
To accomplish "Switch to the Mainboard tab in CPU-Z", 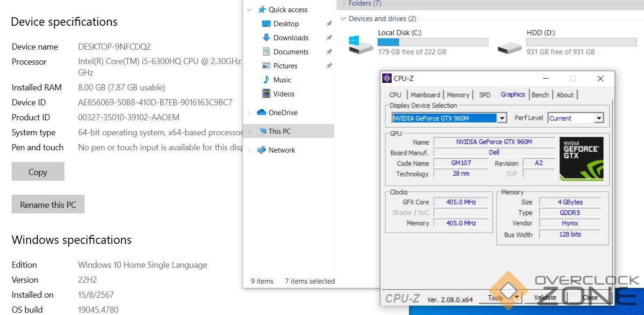I will [425, 95].
